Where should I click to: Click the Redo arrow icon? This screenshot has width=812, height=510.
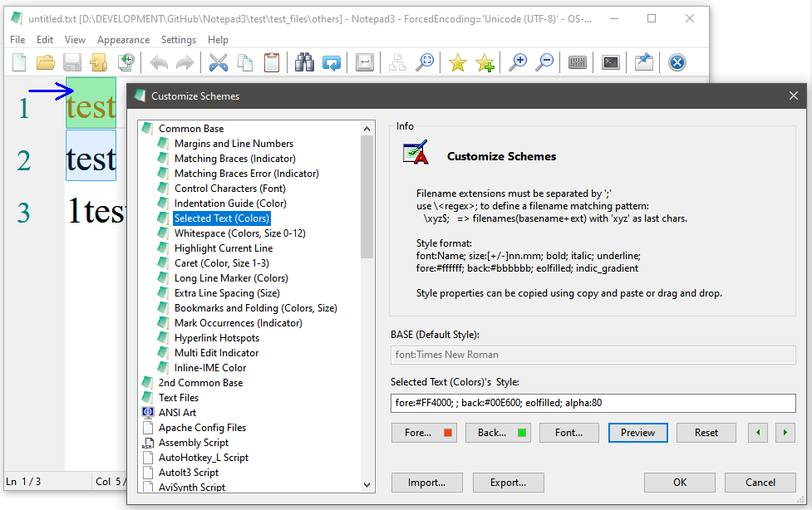pos(185,62)
